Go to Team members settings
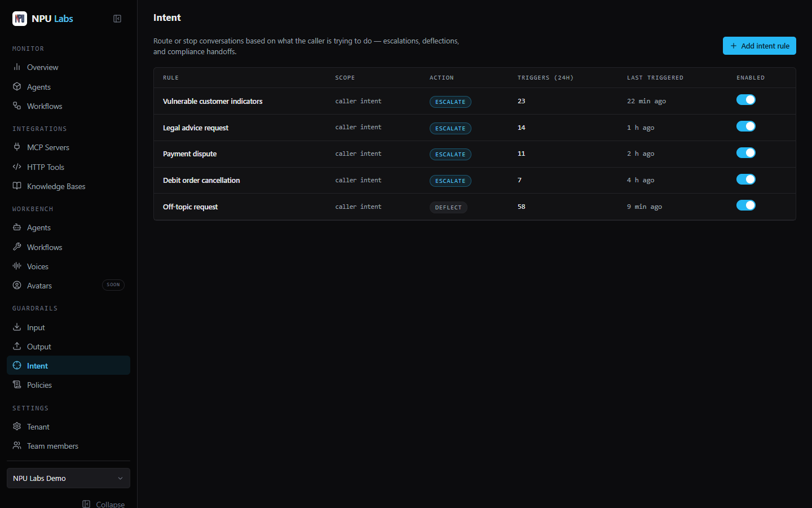The width and height of the screenshot is (812, 508). pyautogui.click(x=68, y=446)
